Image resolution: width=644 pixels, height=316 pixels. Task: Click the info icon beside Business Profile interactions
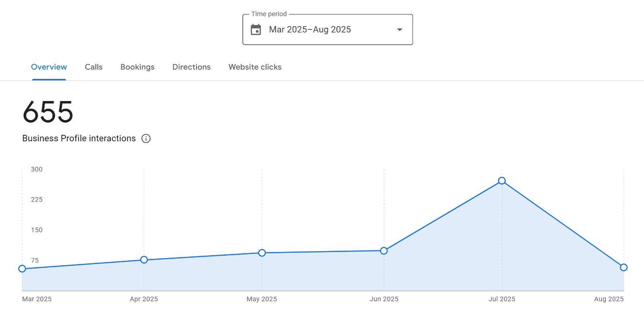tap(146, 138)
